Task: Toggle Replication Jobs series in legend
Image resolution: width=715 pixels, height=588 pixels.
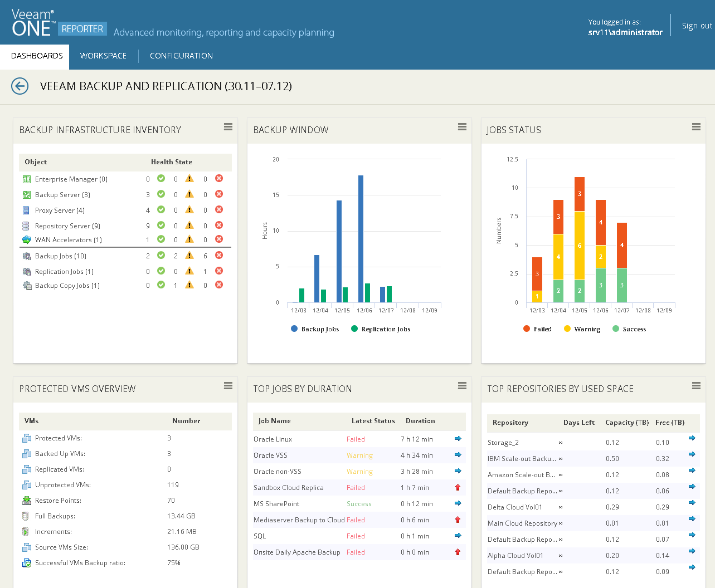Action: pos(381,329)
